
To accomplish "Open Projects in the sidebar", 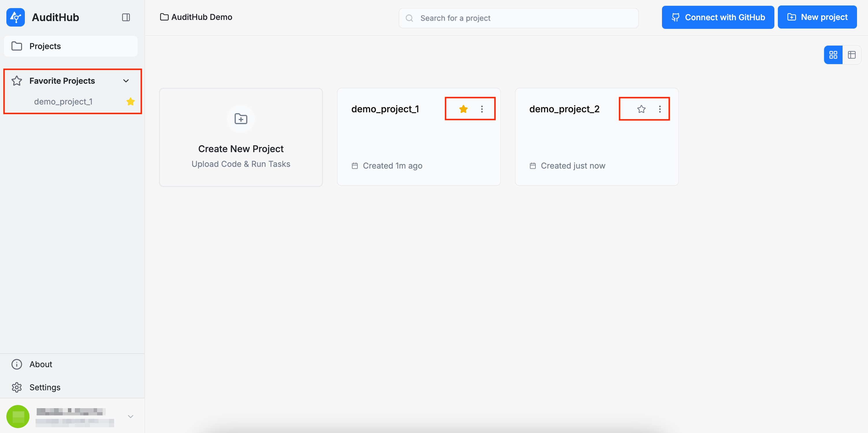I will [45, 46].
